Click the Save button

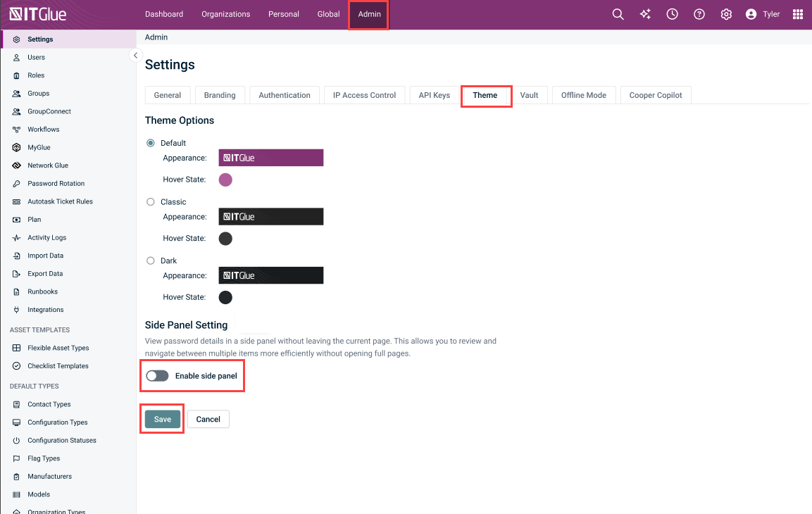point(163,419)
